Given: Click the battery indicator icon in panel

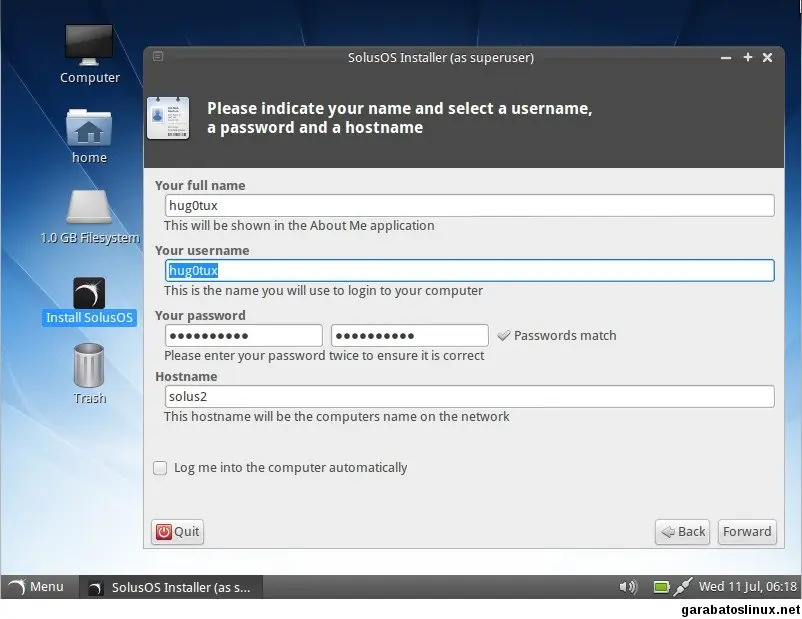Looking at the screenshot, I should click(x=661, y=587).
